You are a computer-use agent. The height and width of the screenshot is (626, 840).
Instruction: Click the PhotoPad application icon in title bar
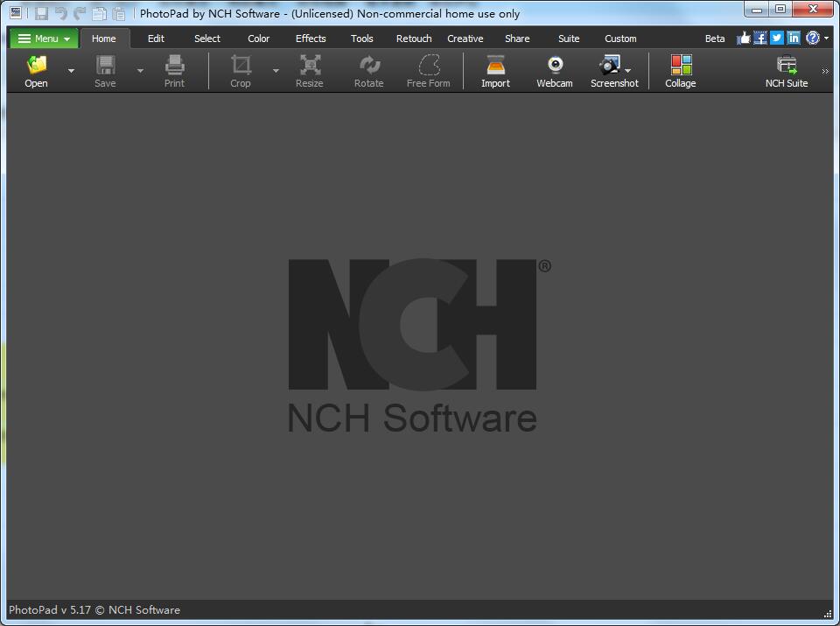(x=16, y=13)
